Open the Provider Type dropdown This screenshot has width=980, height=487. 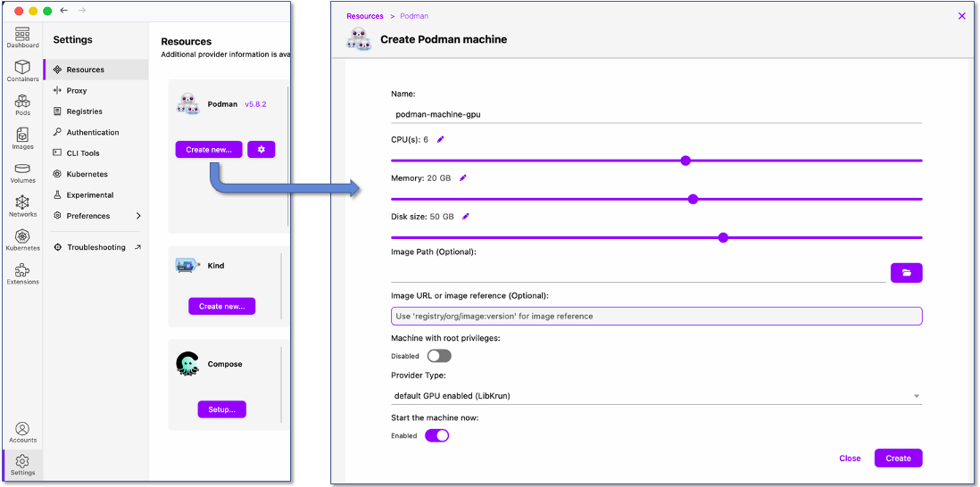[656, 396]
